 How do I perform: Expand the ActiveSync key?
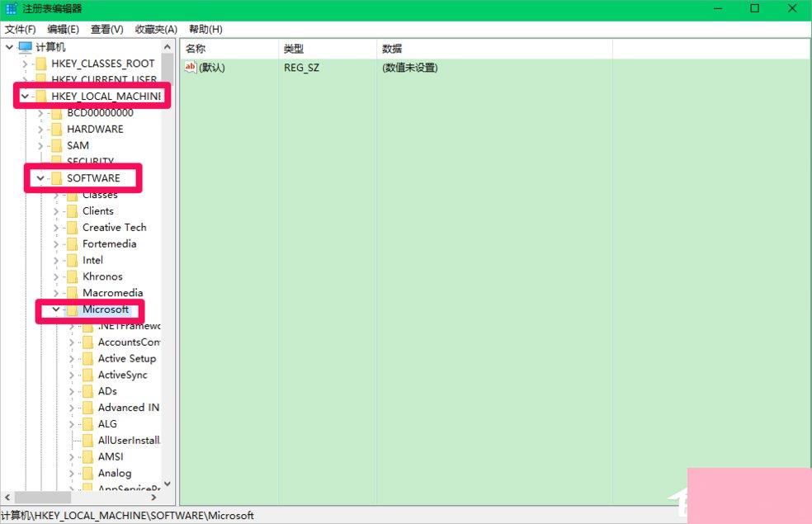(70, 375)
